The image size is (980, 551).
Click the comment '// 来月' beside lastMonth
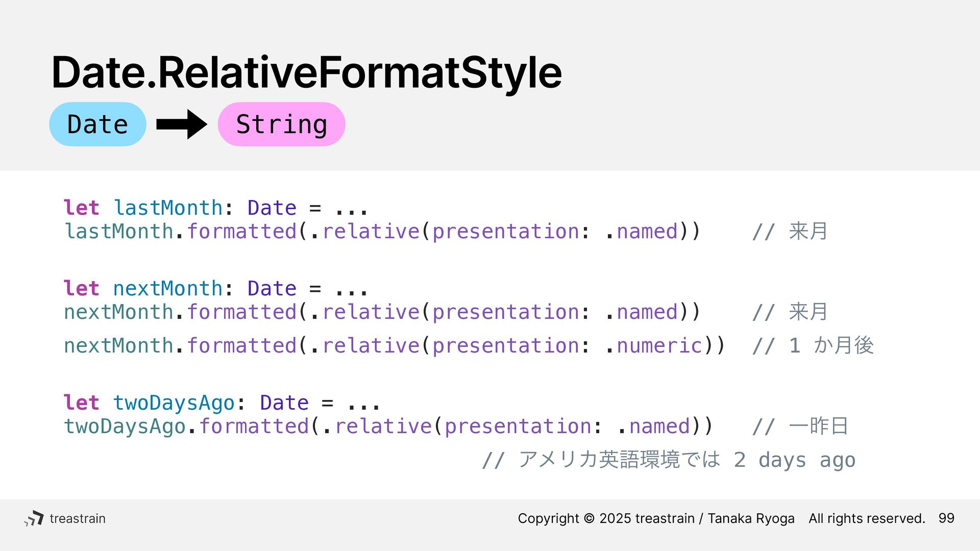[789, 232]
